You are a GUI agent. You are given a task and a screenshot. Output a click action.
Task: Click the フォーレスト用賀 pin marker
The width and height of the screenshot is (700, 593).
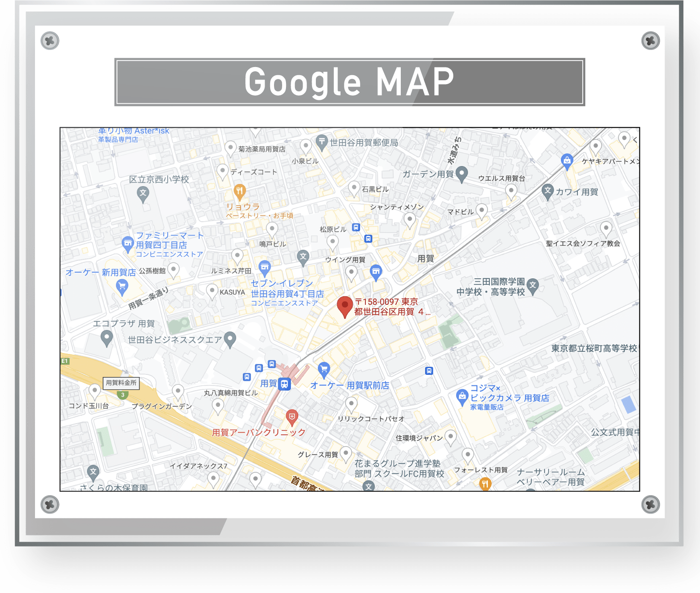(468, 456)
